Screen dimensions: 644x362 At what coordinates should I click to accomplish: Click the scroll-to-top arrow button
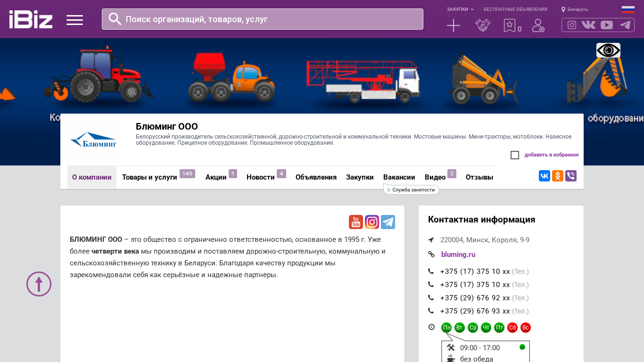[39, 284]
